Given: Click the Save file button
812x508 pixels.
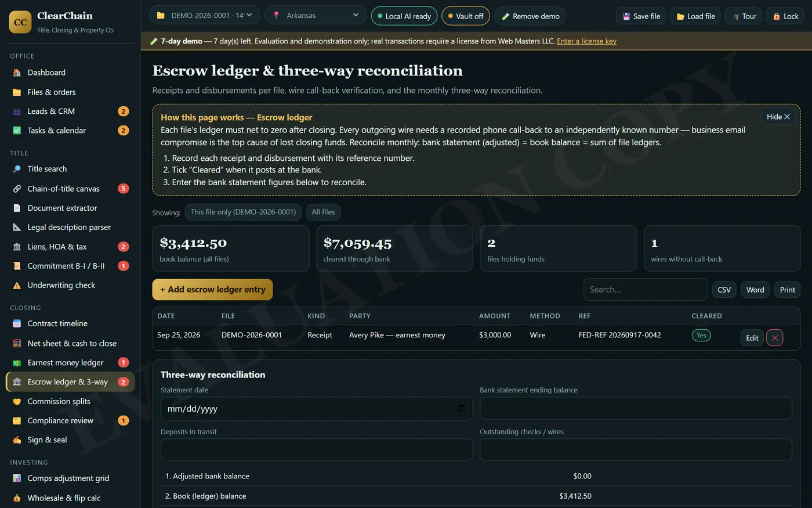Looking at the screenshot, I should [641, 16].
